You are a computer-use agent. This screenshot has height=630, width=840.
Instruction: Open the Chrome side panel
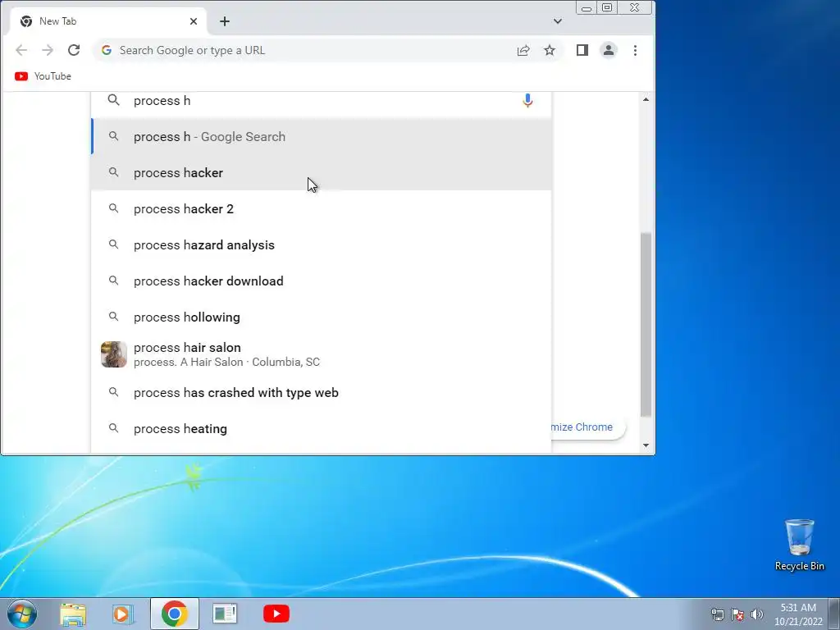point(582,50)
